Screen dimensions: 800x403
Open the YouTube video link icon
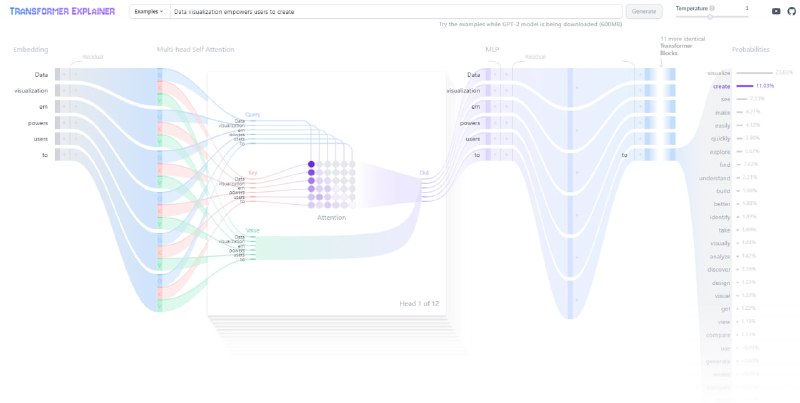[776, 11]
